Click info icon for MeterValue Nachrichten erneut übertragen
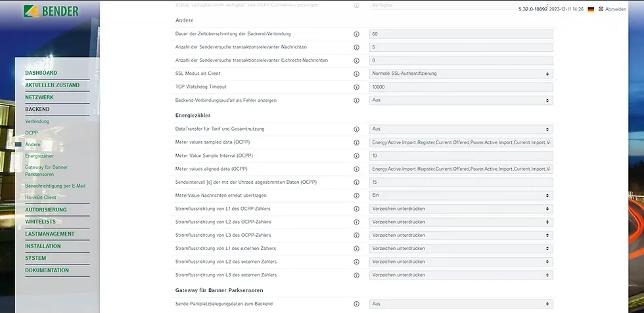644x313 pixels. point(356,196)
